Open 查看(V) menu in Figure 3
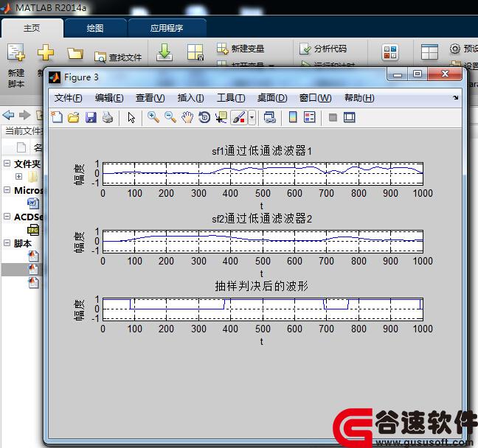Screen dimensions: 478x448 (150, 98)
